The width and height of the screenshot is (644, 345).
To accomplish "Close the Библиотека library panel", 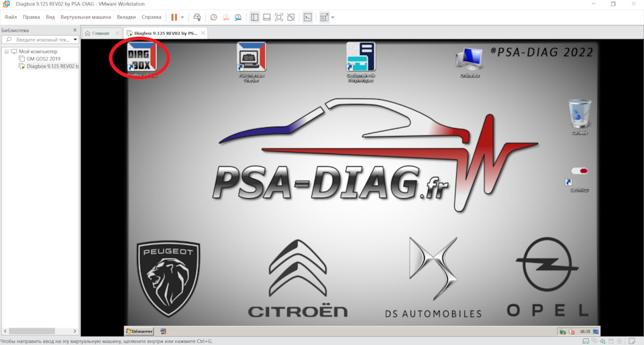I will (x=74, y=30).
